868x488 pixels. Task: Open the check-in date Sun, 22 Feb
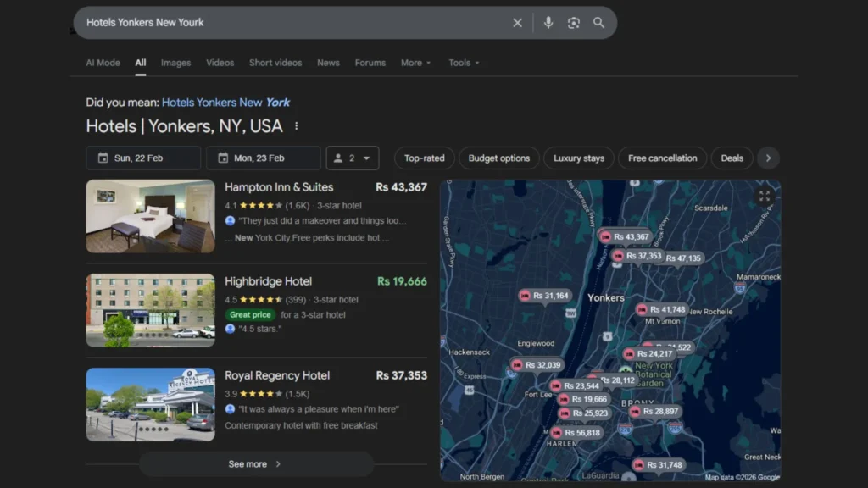click(143, 158)
